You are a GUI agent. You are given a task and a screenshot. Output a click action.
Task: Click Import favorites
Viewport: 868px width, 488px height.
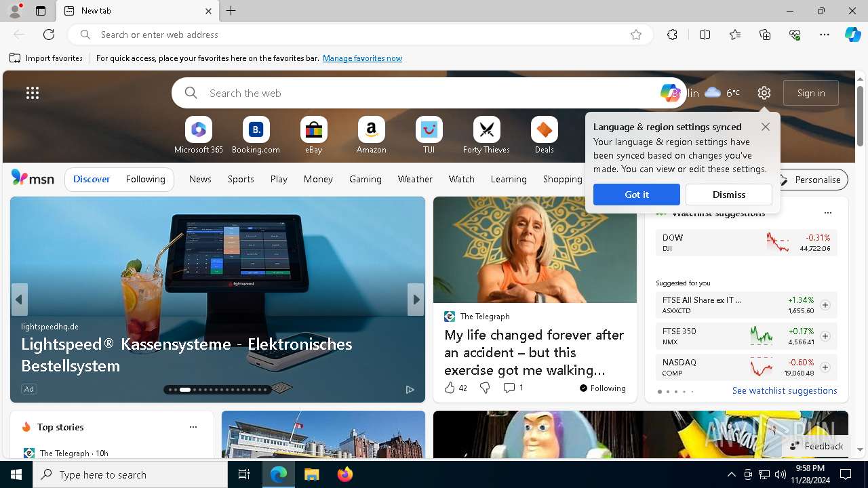pos(46,58)
